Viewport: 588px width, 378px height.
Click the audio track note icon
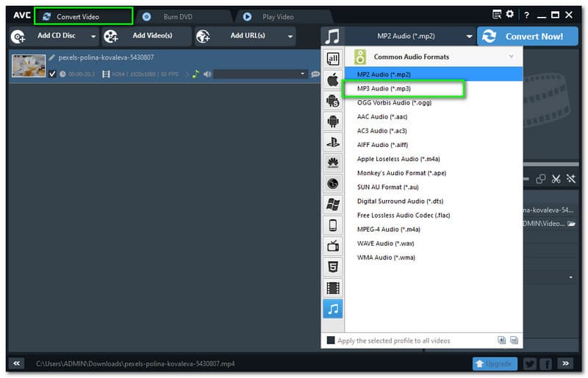point(196,74)
